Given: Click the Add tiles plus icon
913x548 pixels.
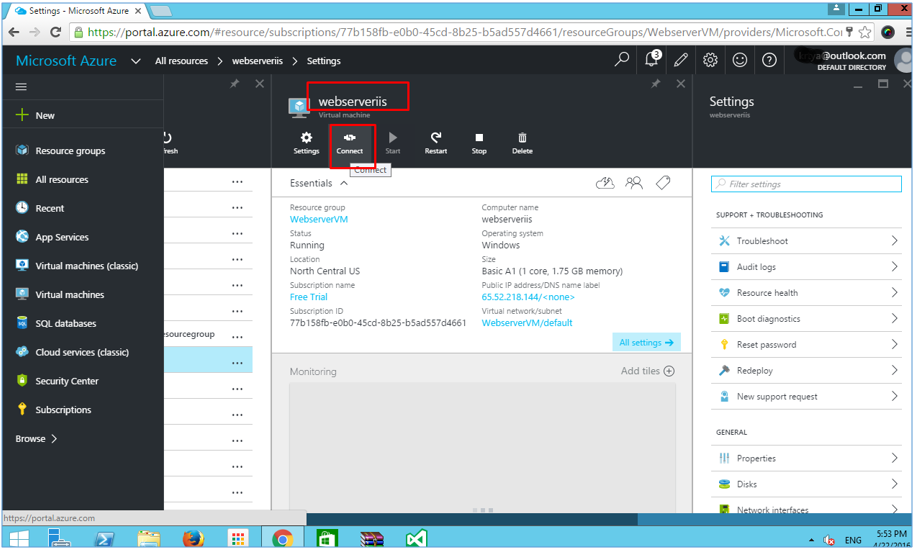Looking at the screenshot, I should (669, 371).
